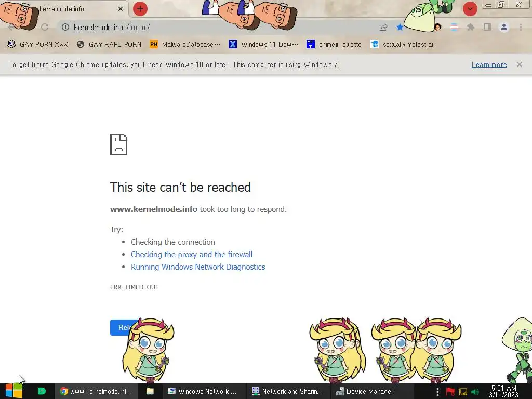This screenshot has height=399, width=532.
Task: Expand the system tray overflow dots
Action: [437, 392]
